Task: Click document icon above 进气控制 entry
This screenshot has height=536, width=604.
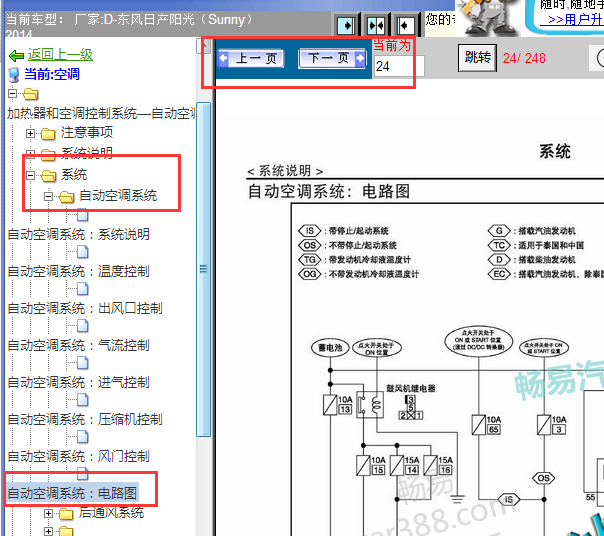Action: tap(82, 363)
